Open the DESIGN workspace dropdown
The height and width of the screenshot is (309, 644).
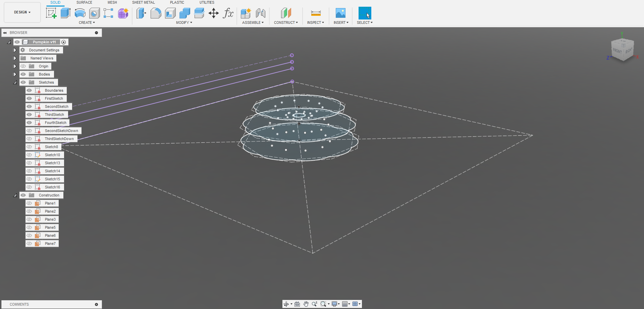22,12
